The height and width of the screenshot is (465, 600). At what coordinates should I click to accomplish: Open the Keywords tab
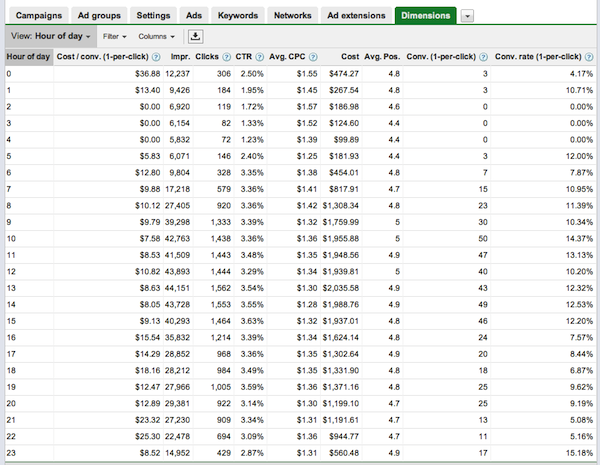238,16
